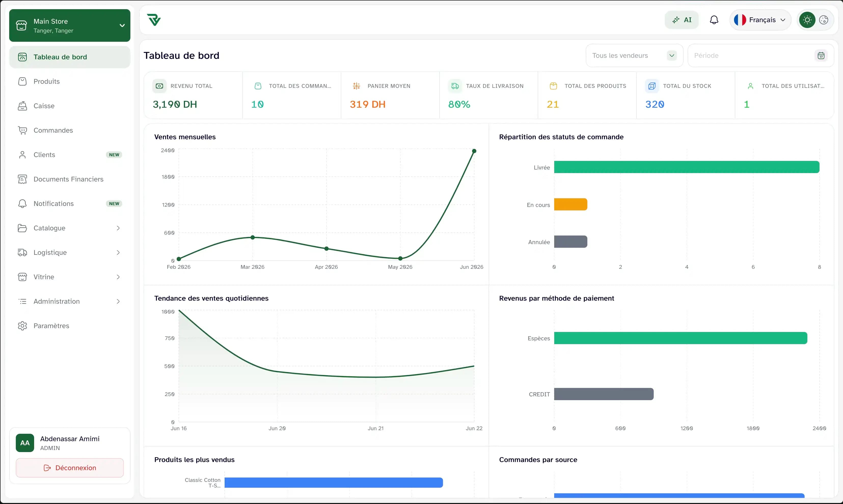Click the Caisse register icon
The width and height of the screenshot is (843, 504).
tap(22, 106)
